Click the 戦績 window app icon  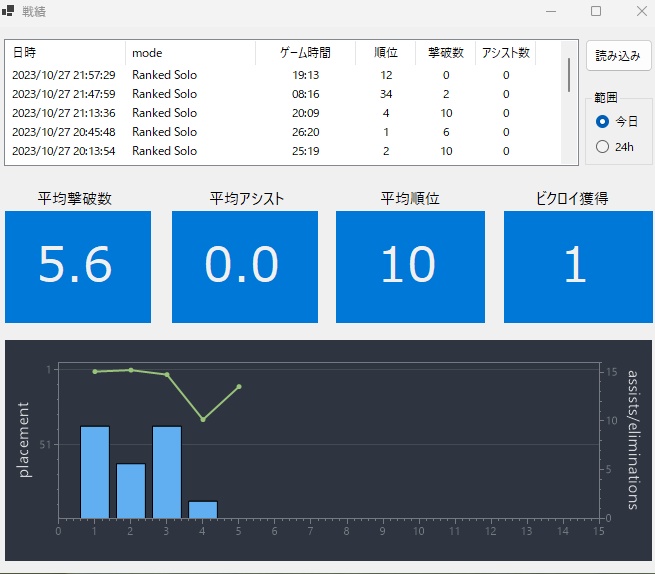(x=8, y=11)
